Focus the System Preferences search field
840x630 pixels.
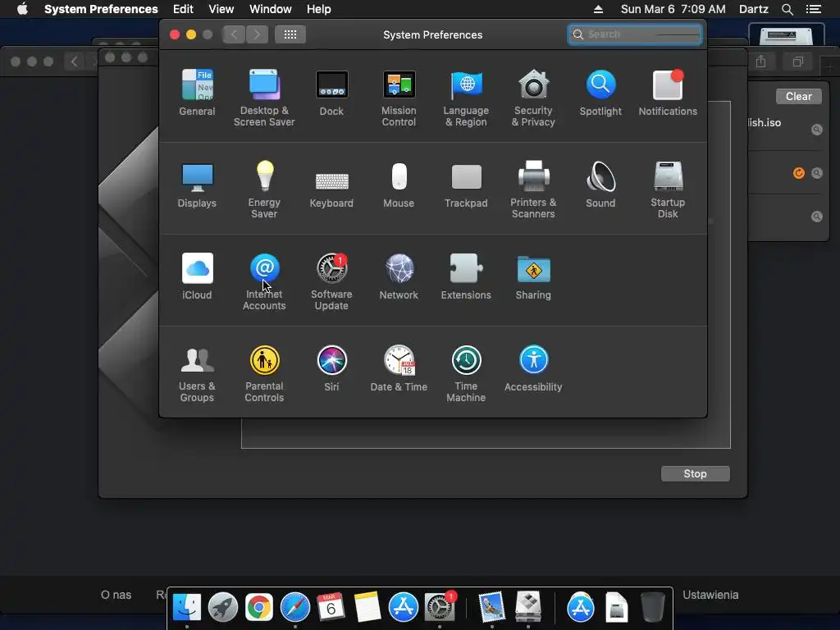click(x=635, y=34)
